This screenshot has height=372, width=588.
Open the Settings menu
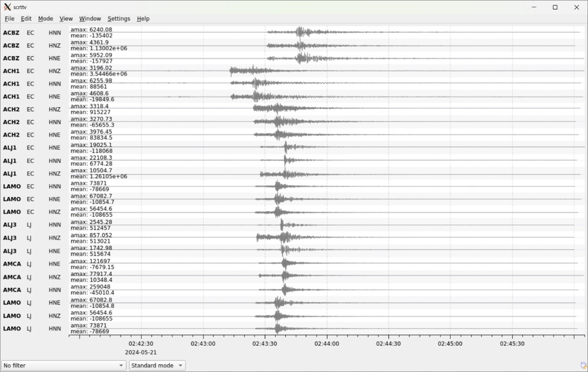tap(119, 19)
